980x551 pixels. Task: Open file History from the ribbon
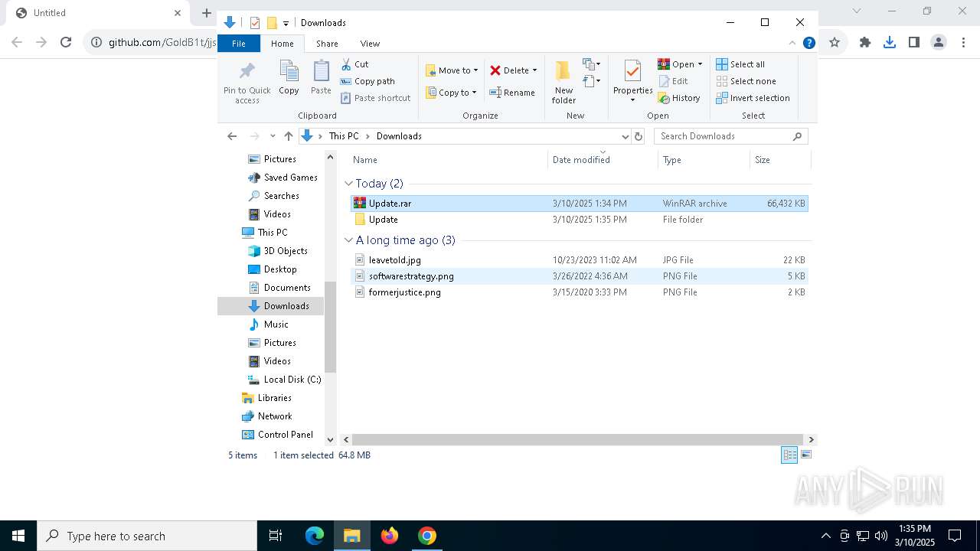(x=679, y=98)
